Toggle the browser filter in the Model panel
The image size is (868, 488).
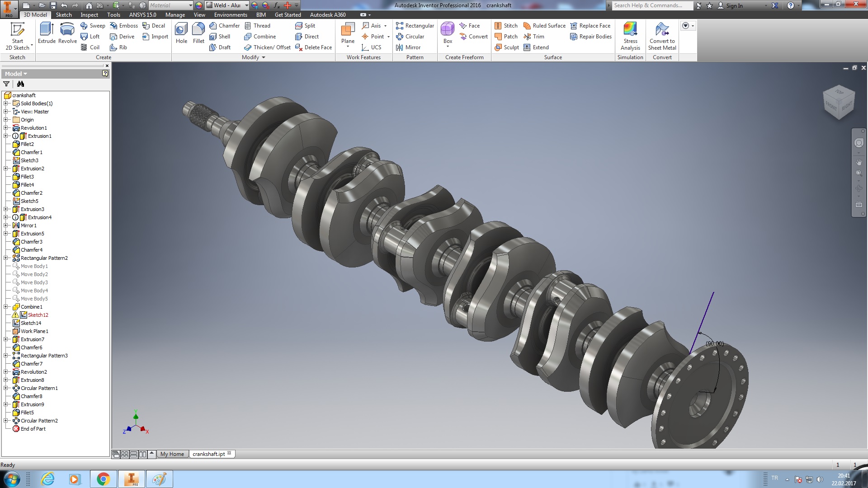click(6, 84)
